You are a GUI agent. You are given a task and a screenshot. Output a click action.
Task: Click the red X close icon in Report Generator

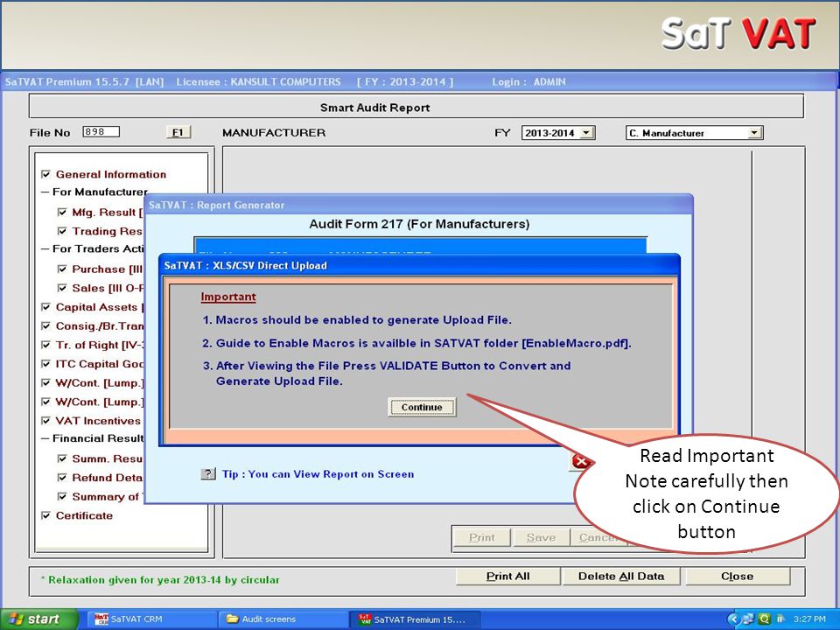click(x=581, y=461)
